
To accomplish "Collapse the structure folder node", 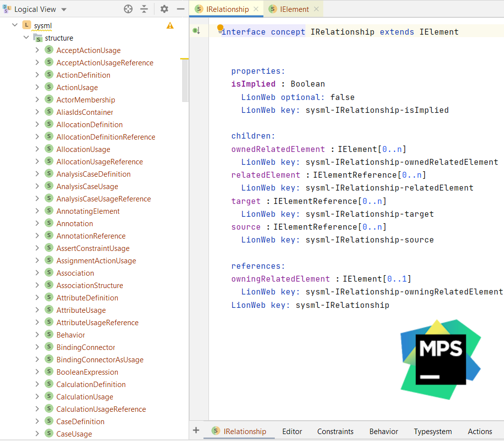I will [x=26, y=38].
